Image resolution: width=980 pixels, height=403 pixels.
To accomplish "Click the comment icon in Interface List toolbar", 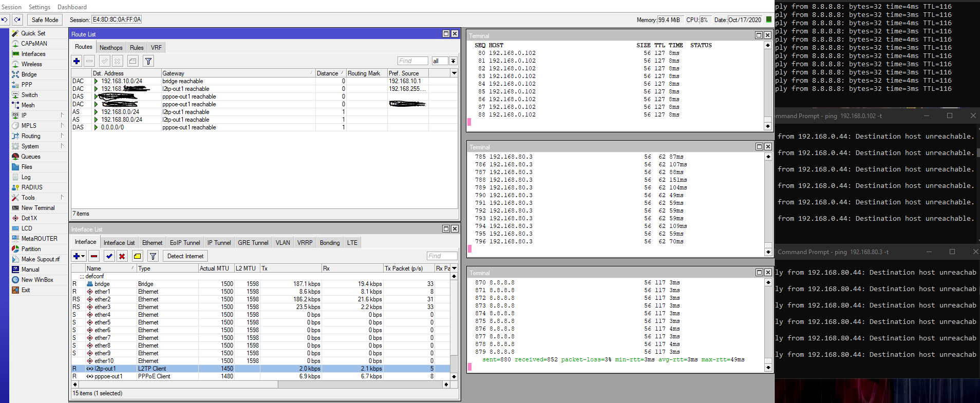I will point(137,256).
